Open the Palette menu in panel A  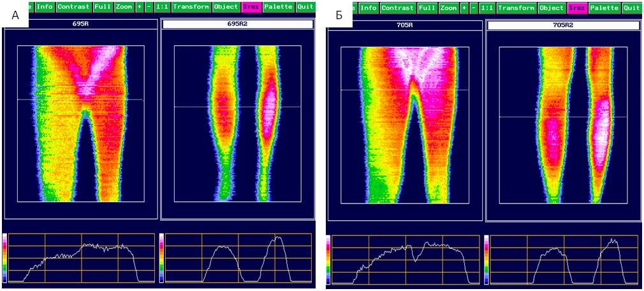click(x=279, y=7)
